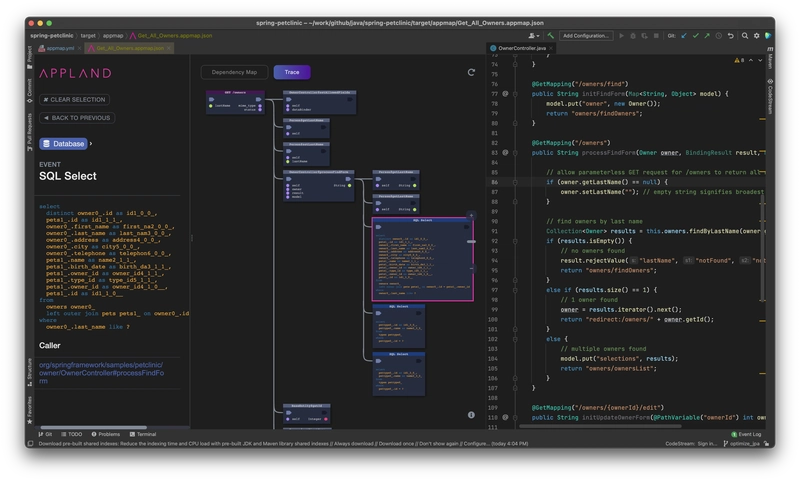Open Search Everywhere magnifier icon
Image resolution: width=800 pixels, height=481 pixels.
[745, 36]
